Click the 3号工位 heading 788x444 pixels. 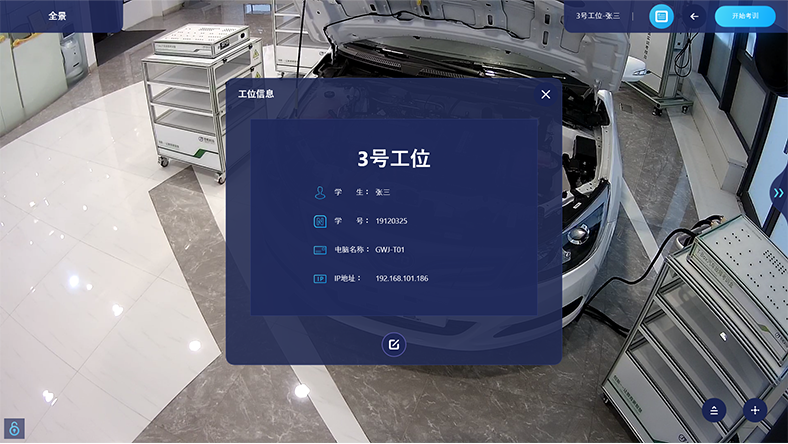click(x=393, y=158)
